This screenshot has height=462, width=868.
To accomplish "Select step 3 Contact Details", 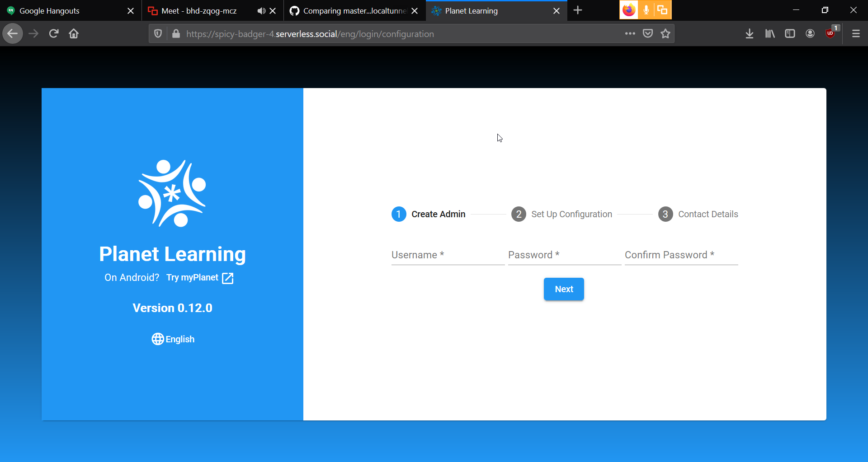I will click(698, 214).
